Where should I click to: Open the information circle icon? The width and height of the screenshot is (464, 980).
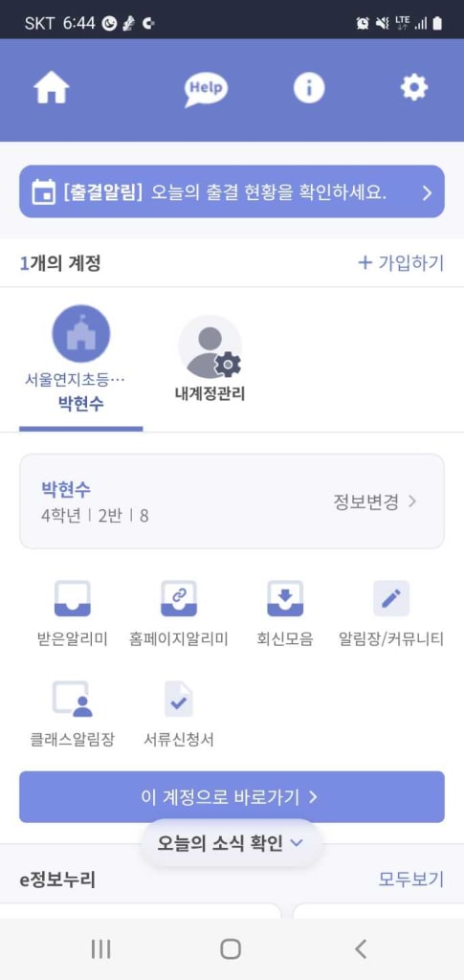click(x=309, y=88)
